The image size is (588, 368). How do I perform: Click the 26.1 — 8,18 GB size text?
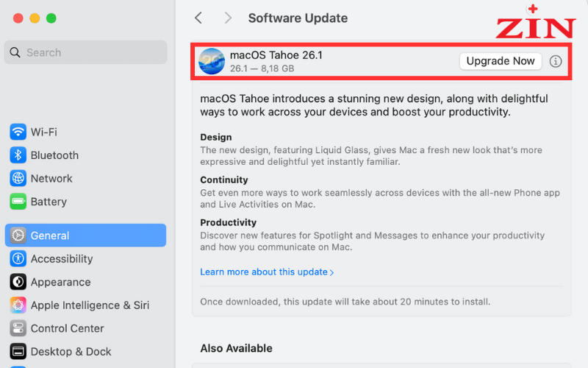click(262, 68)
